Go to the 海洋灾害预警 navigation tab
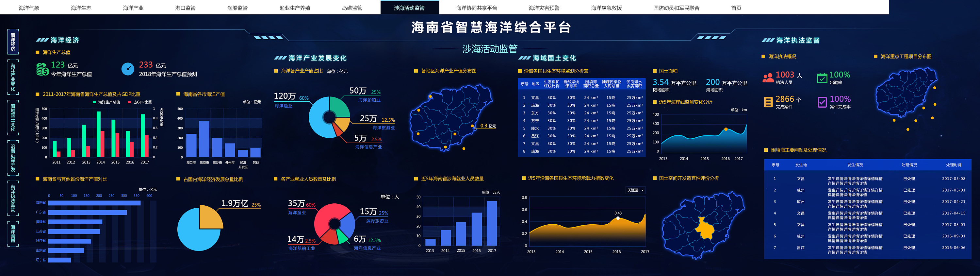 point(544,8)
